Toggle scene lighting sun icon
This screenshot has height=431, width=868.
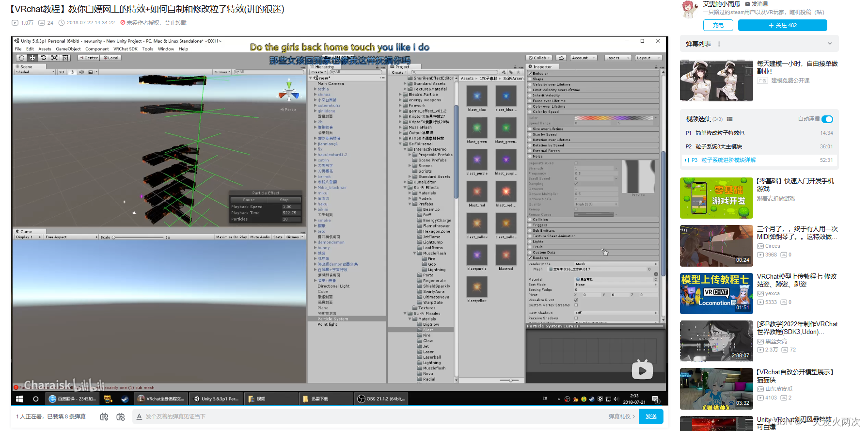click(x=72, y=72)
